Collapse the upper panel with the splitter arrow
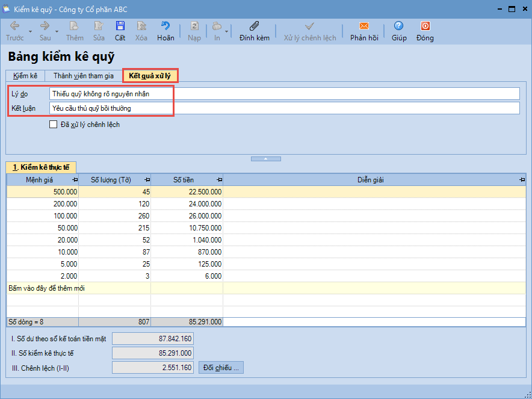 click(266, 159)
